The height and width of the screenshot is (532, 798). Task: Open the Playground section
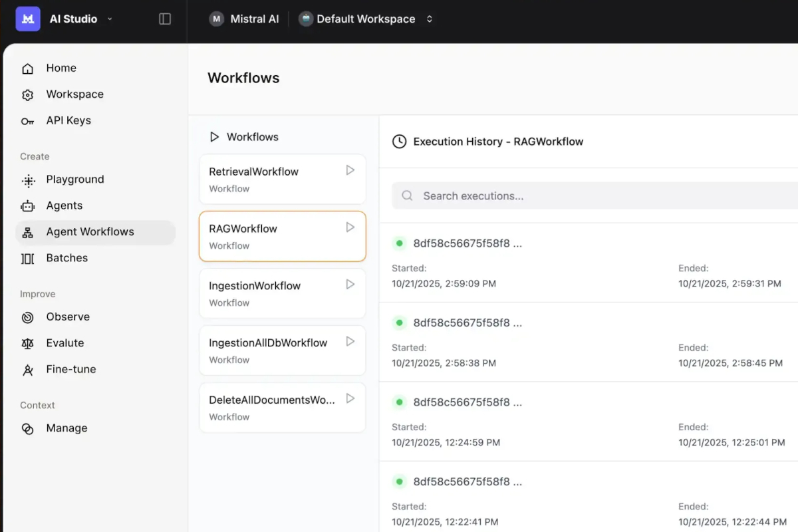74,180
